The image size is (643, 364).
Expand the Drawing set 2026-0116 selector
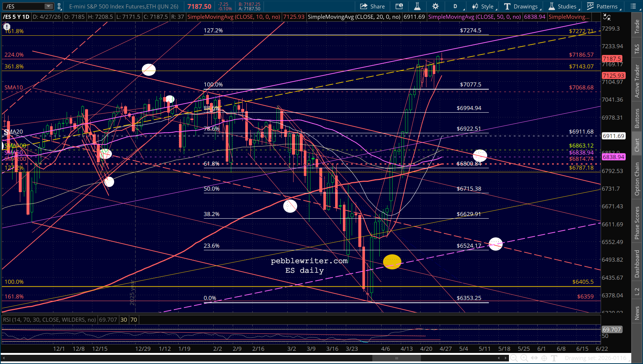(595, 358)
